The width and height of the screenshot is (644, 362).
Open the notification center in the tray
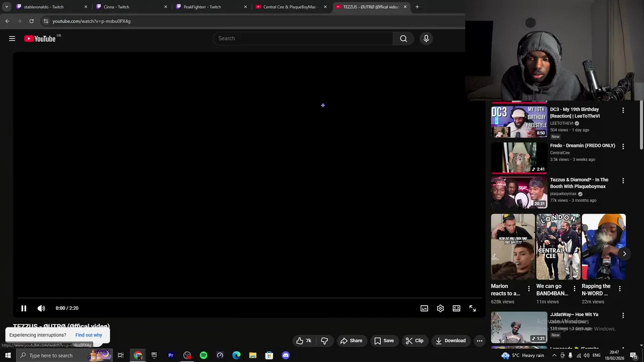pos(633,355)
